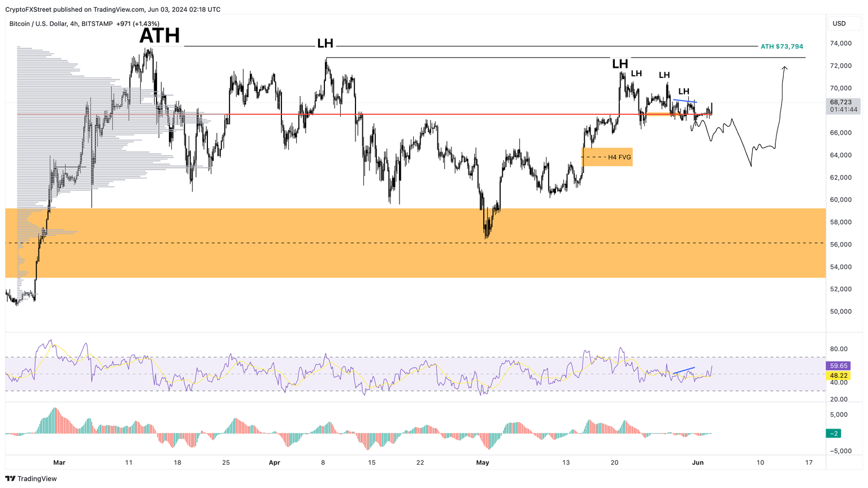Switch to the May axis label

point(483,463)
